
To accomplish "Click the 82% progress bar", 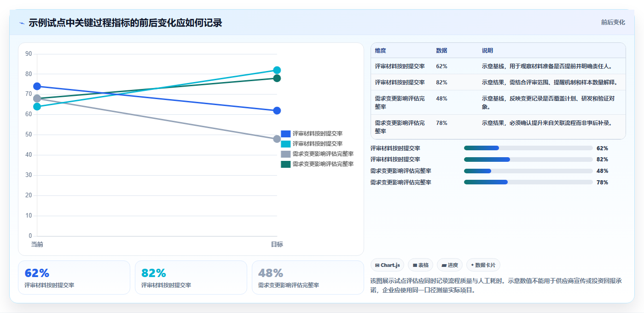I will coord(528,159).
